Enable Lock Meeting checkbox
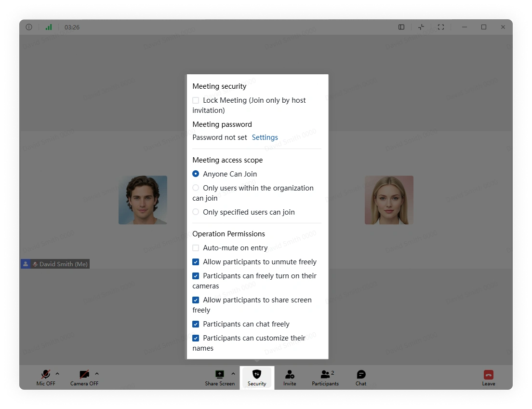 click(x=196, y=100)
